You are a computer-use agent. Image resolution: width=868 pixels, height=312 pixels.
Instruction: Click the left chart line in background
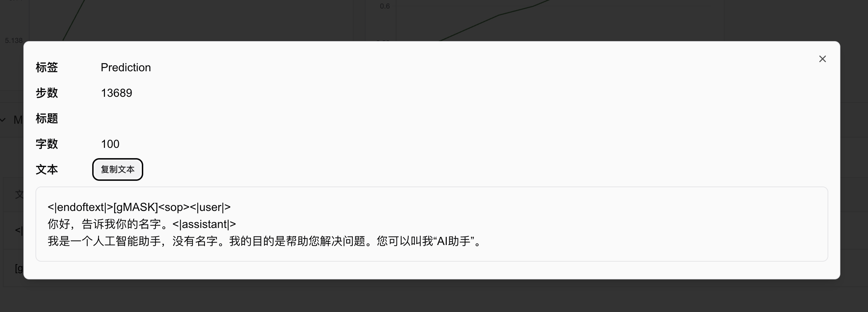[74, 19]
